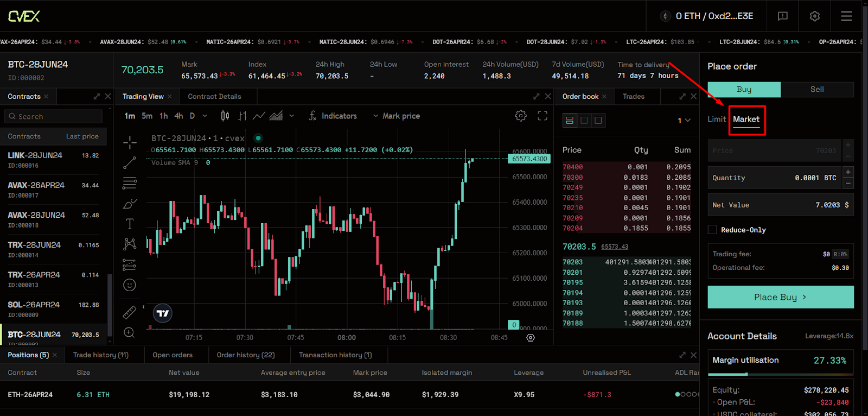This screenshot has height=416, width=868.
Task: Switch order side to Sell
Action: (x=817, y=90)
